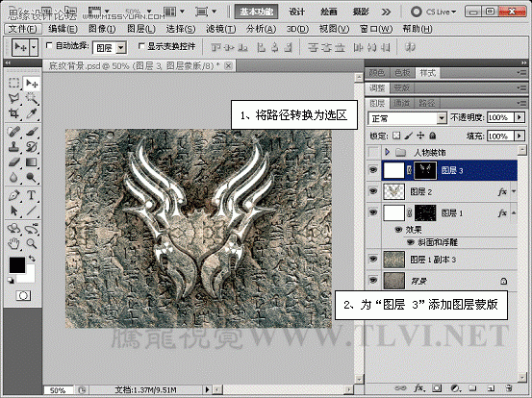Switch to the 通道 tab

(x=401, y=103)
